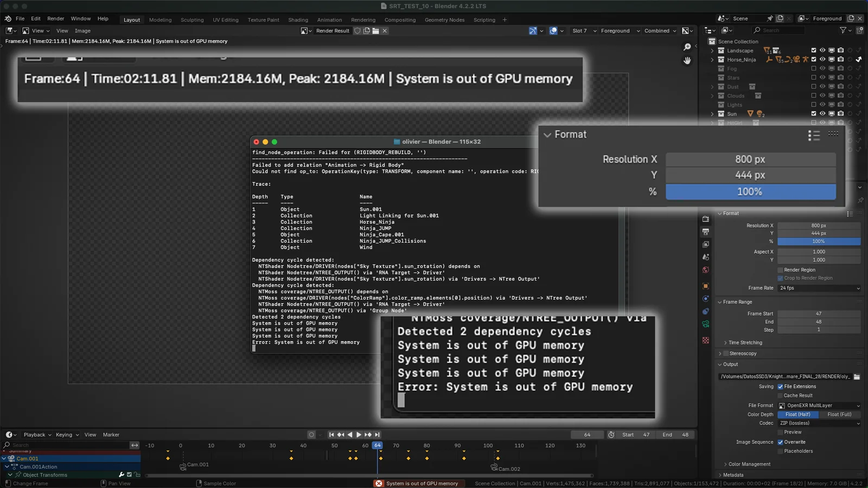Open the View Layer Properties tab
The height and width of the screenshot is (488, 868).
coord(706,244)
